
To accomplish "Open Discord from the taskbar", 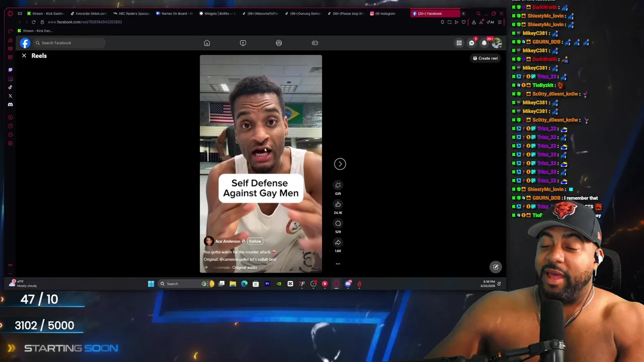I will [x=348, y=284].
